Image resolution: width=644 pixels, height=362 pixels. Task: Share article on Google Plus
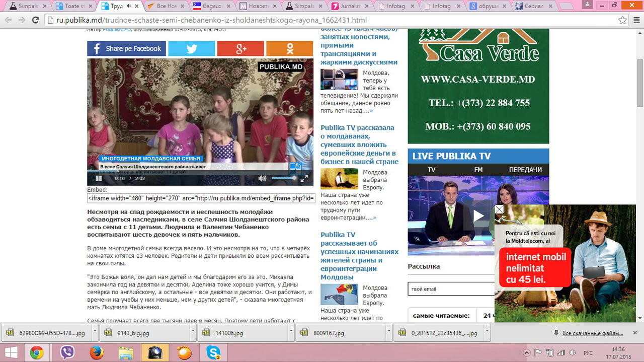tap(240, 48)
